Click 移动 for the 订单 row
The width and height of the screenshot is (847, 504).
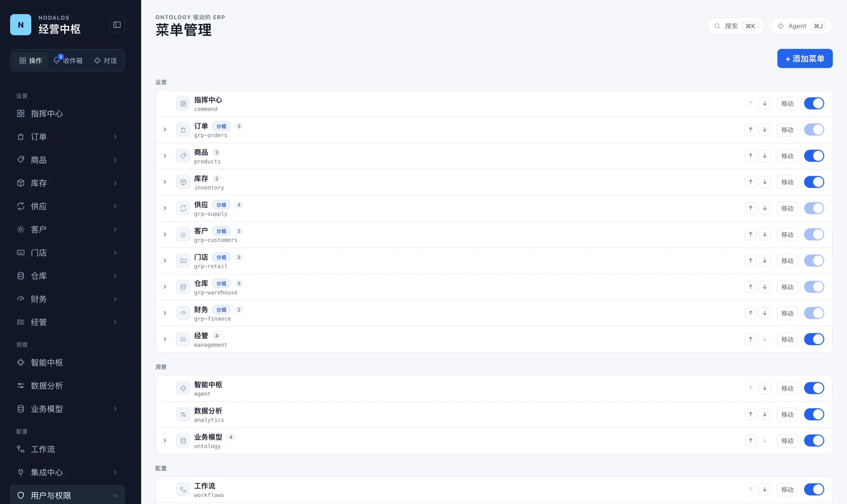[787, 130]
